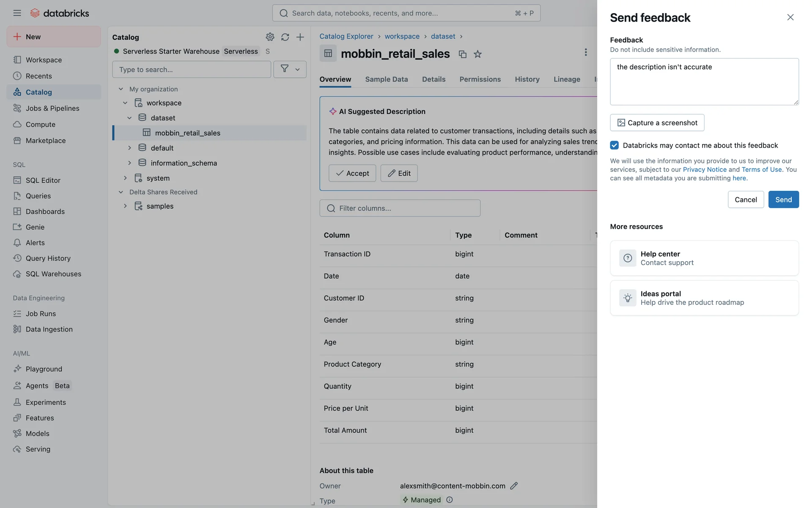
Task: Star the mobbin_retail_sales table as favorite
Action: click(477, 54)
